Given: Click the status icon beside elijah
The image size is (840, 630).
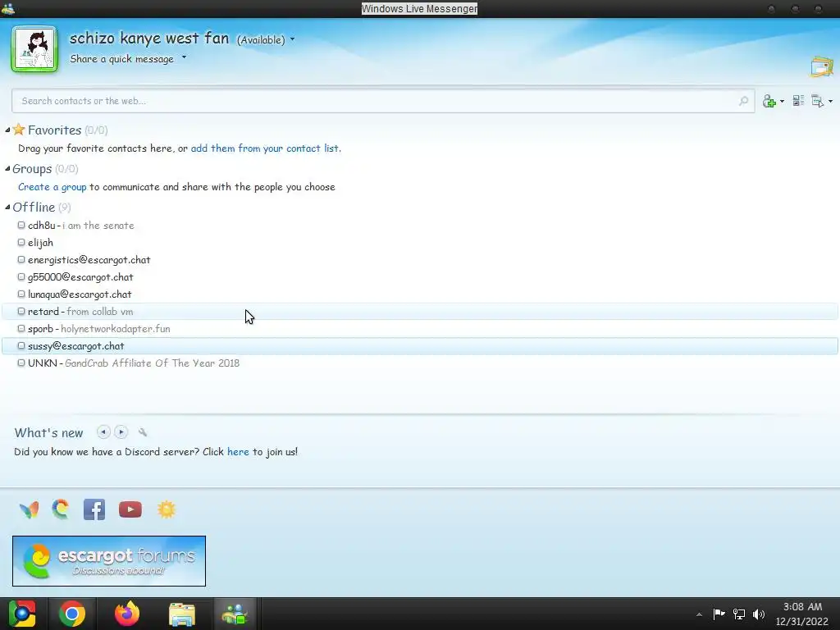Looking at the screenshot, I should (x=21, y=242).
